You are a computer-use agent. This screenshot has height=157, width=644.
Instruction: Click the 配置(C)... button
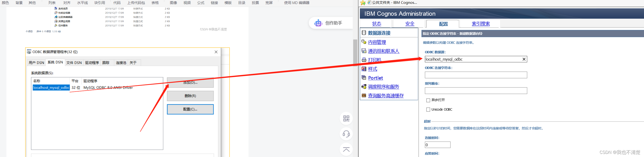point(190,109)
